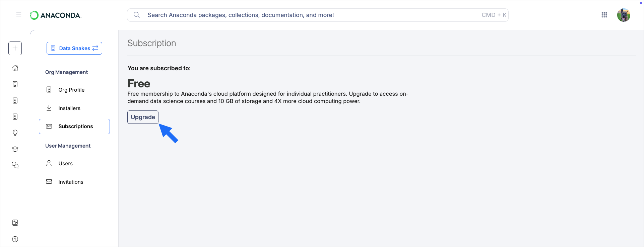This screenshot has width=644, height=247.
Task: Click the Invitations envelope icon
Action: pos(49,181)
